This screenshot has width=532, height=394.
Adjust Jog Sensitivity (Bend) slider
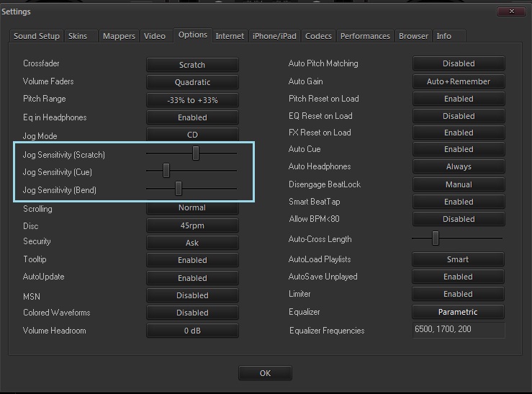coord(178,188)
